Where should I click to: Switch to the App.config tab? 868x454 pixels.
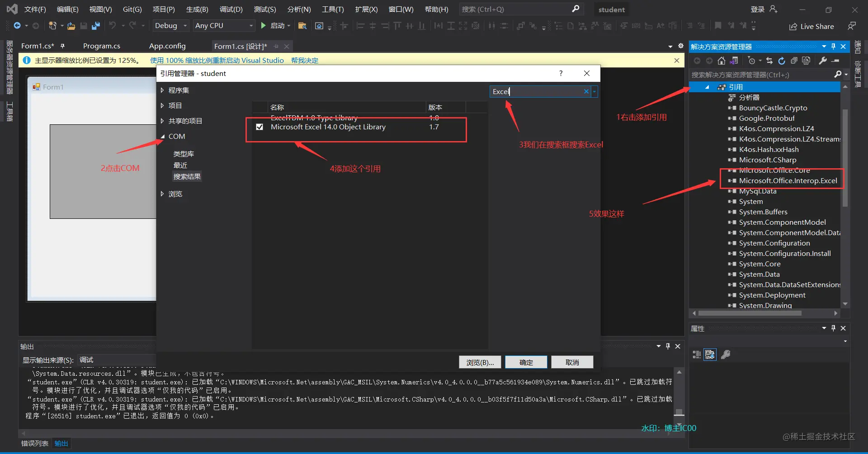167,46
